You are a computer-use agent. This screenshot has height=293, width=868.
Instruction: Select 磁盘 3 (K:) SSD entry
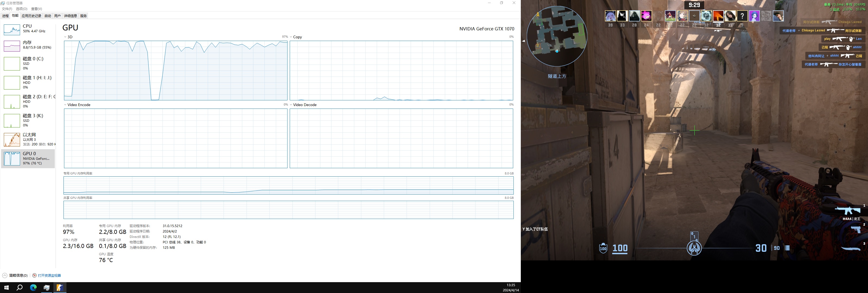28,120
